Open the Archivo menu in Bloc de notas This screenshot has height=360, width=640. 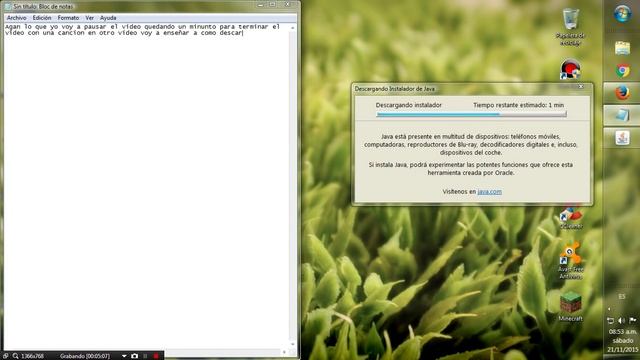pos(16,18)
